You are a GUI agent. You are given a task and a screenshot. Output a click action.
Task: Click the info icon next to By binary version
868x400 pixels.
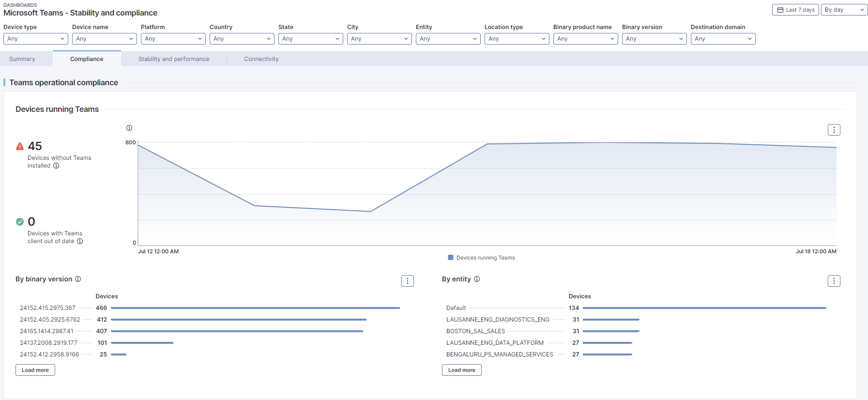(78, 279)
